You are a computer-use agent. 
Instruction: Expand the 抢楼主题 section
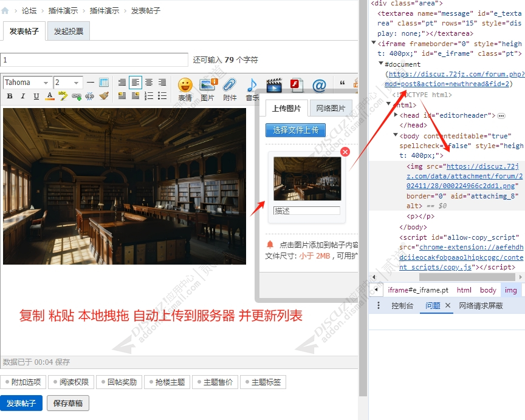pyautogui.click(x=166, y=382)
